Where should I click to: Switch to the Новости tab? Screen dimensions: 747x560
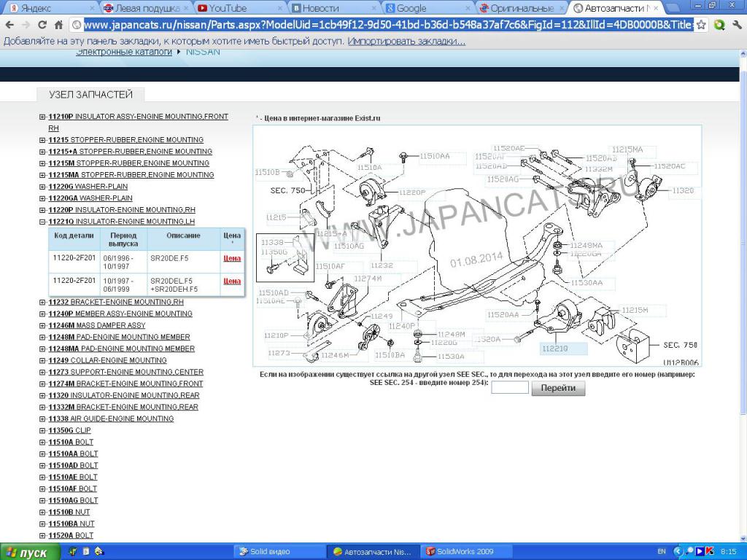point(333,7)
